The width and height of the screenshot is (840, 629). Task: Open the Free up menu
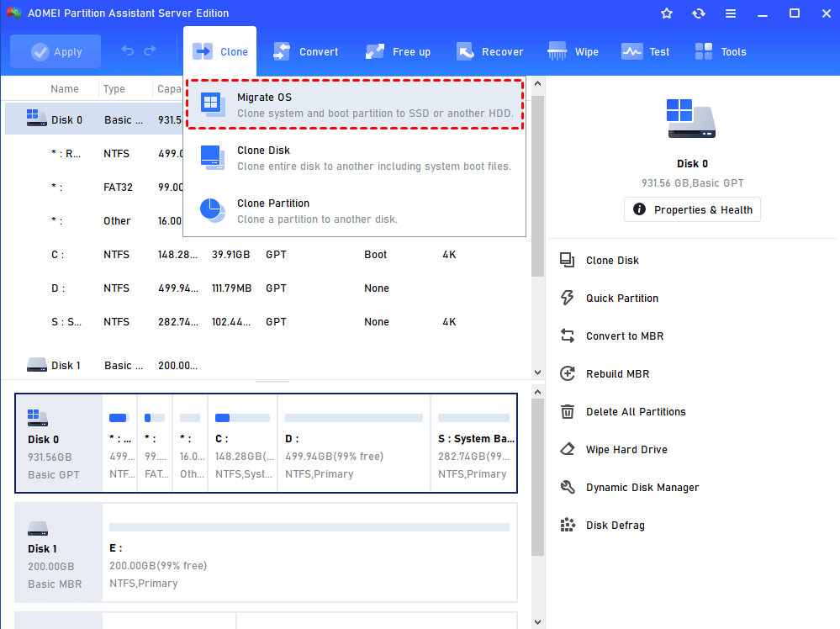pos(398,51)
